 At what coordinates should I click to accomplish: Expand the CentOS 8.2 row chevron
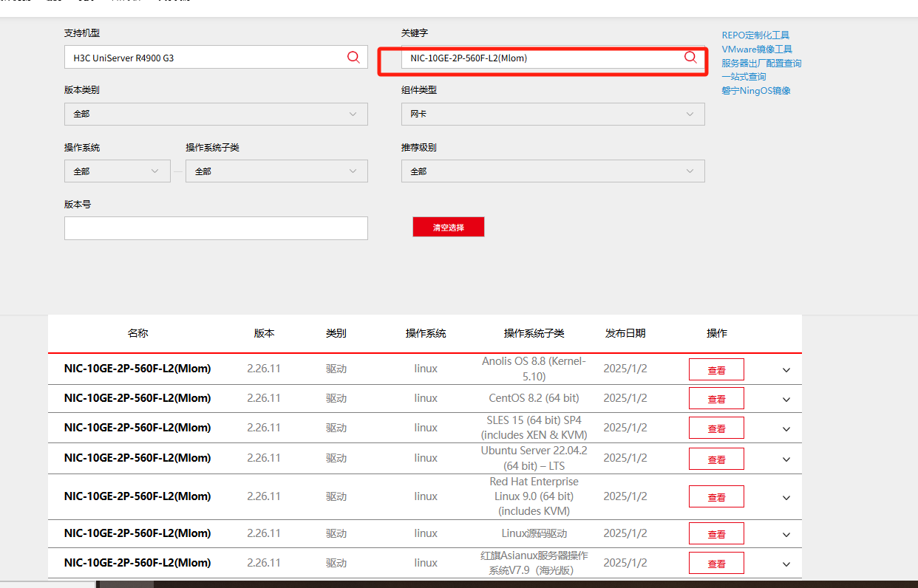click(x=786, y=399)
